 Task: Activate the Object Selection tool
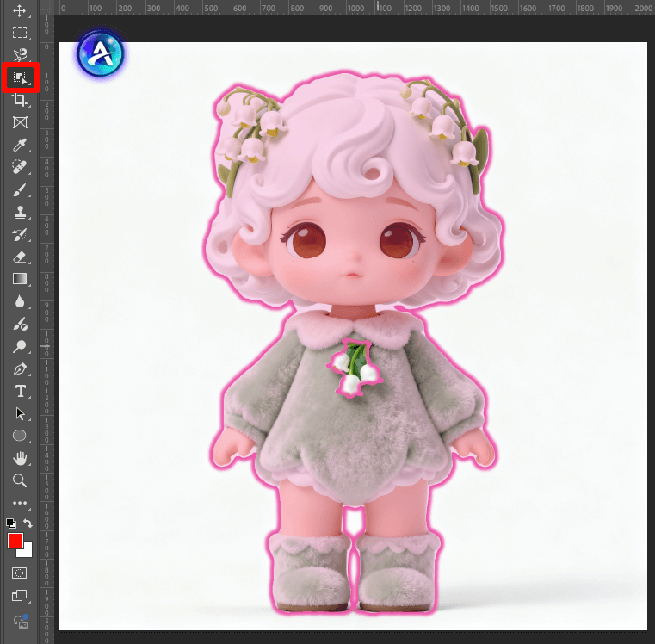[20, 78]
